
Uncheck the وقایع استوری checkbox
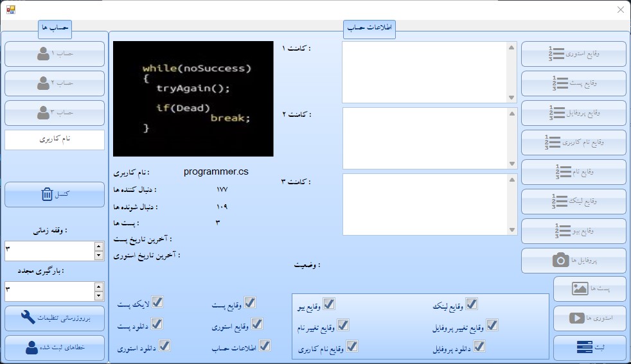coord(257,324)
